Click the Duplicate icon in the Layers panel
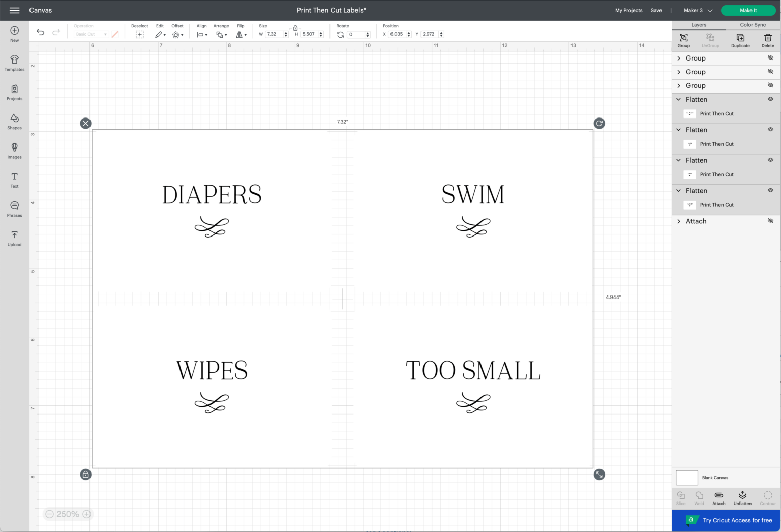 (x=740, y=40)
